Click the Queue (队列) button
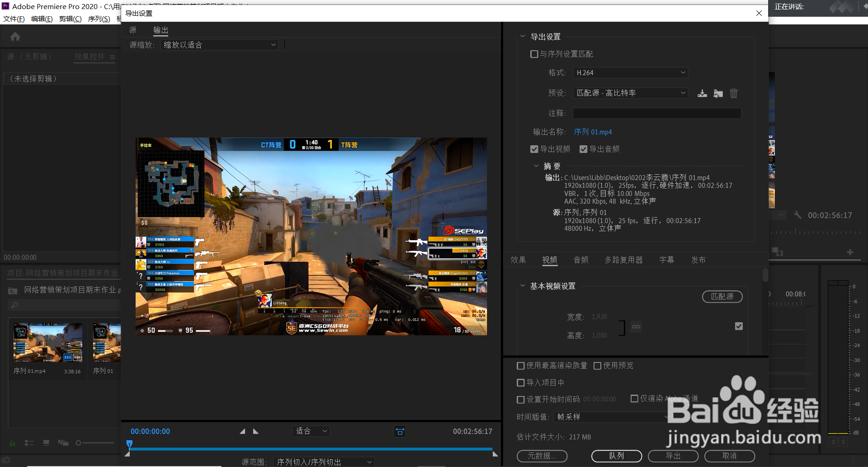 click(x=617, y=456)
